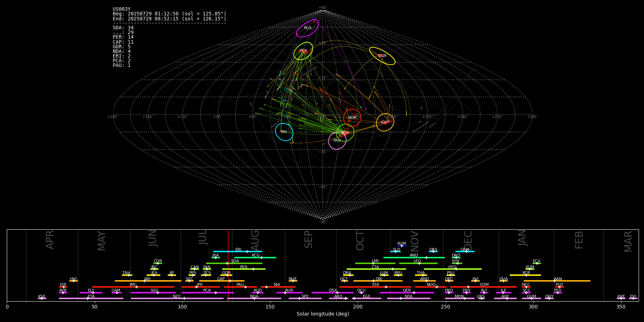Click the MON shower label in timeline
Screen dimensions: 644x322
coord(459,297)
